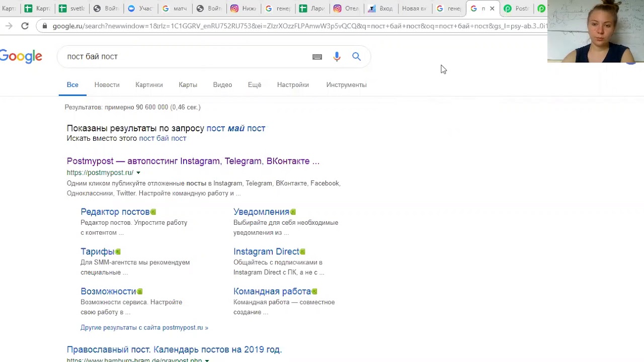The image size is (644, 362).
Task: Click the results count text Результатов: примерно
Action: [x=132, y=107]
